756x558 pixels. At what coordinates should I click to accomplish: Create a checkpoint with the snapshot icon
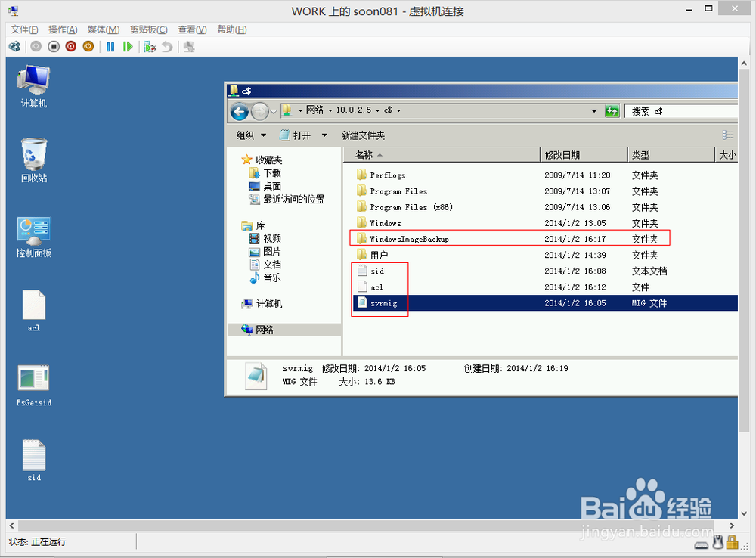click(x=150, y=47)
